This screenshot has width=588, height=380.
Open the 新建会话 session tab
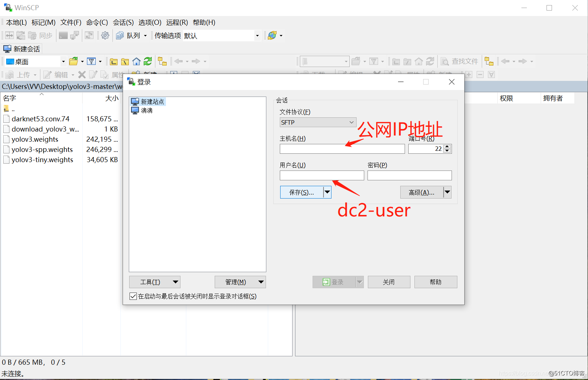pos(22,49)
